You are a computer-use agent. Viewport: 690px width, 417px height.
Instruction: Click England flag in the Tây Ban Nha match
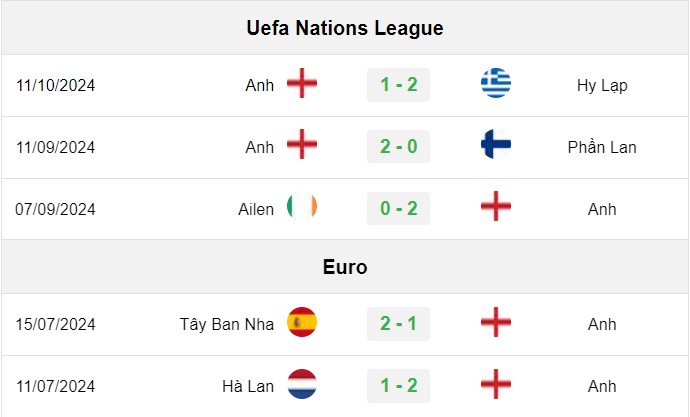pos(496,322)
